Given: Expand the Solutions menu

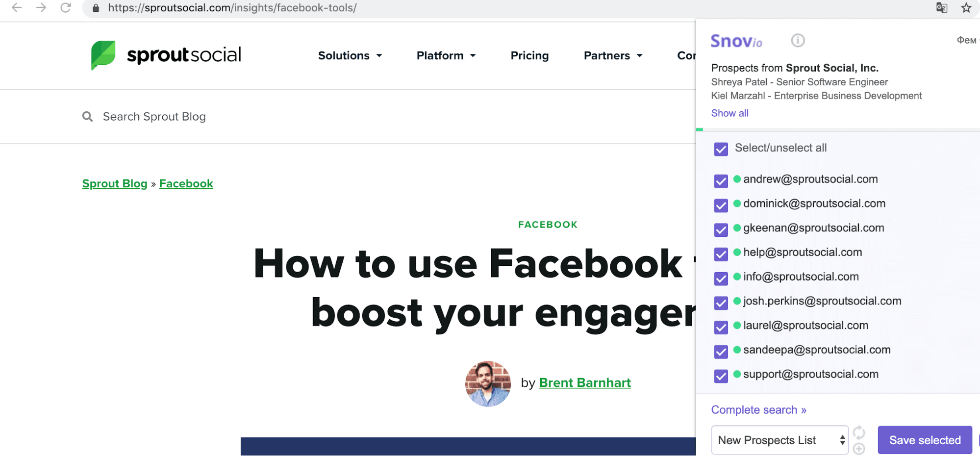Looking at the screenshot, I should coord(350,55).
